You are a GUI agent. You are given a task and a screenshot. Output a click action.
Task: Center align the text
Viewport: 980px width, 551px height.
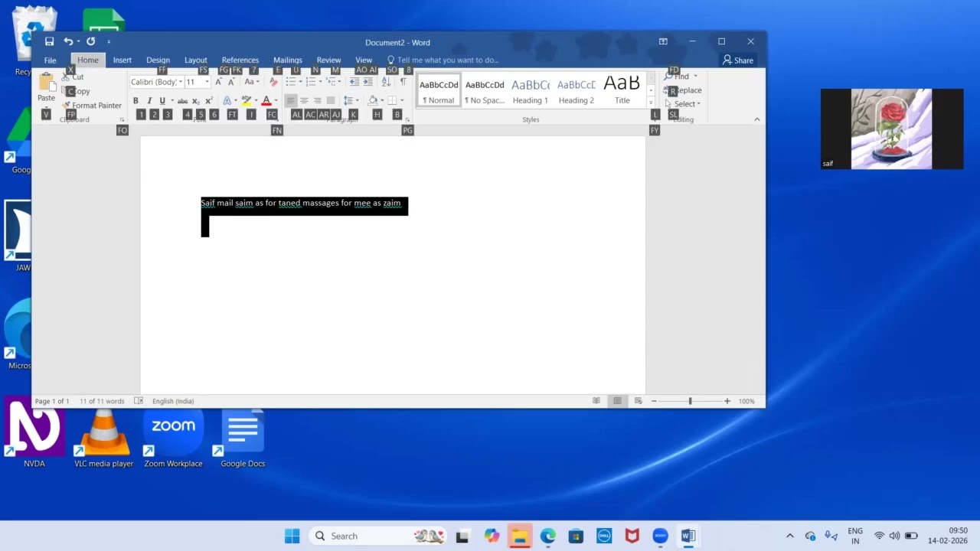pyautogui.click(x=304, y=101)
